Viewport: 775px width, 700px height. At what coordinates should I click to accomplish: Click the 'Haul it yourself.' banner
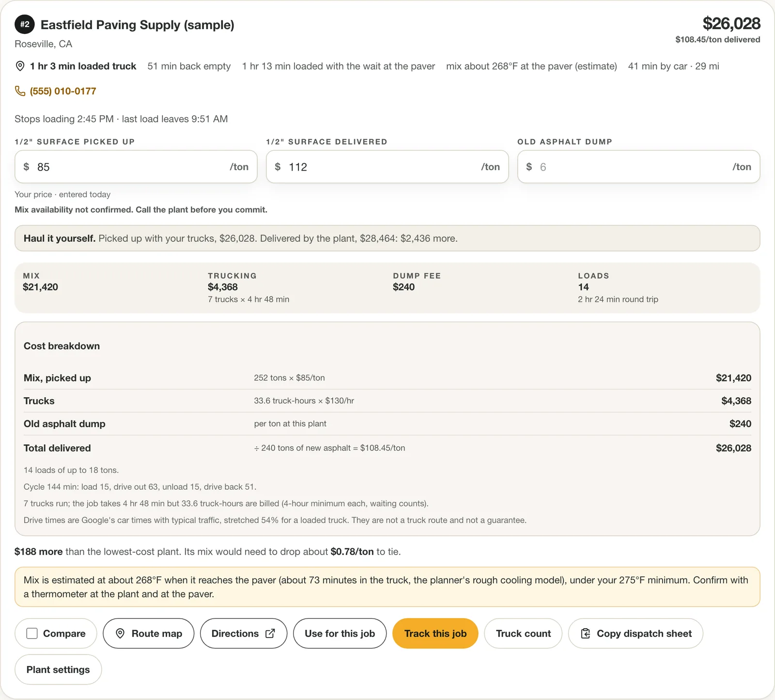point(387,238)
